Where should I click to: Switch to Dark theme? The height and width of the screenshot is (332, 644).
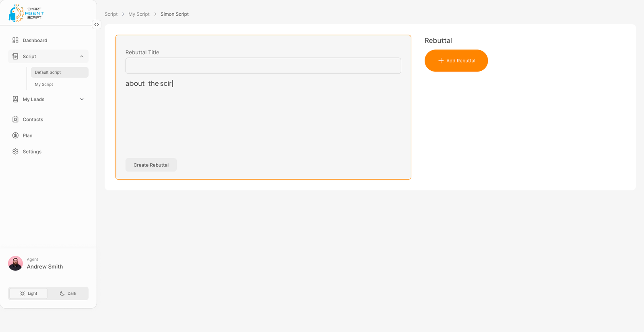(x=68, y=293)
